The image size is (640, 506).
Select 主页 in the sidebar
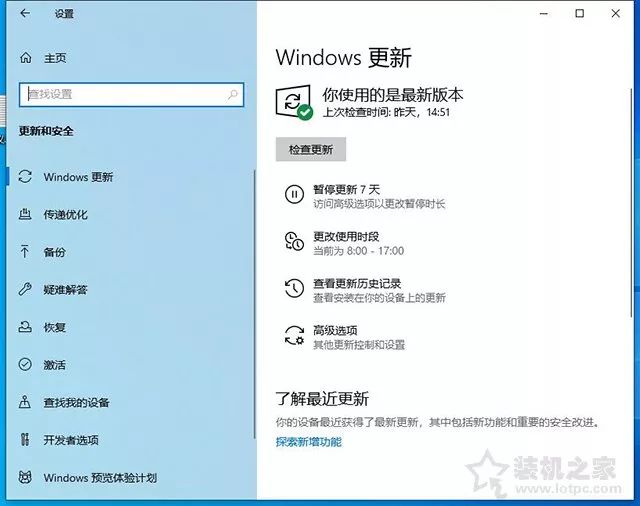(x=55, y=58)
